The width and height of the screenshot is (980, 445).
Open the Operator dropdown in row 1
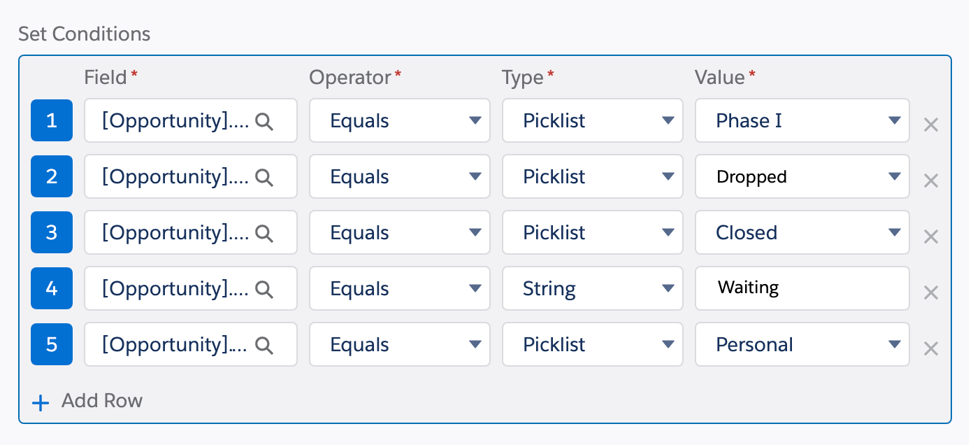pos(399,120)
